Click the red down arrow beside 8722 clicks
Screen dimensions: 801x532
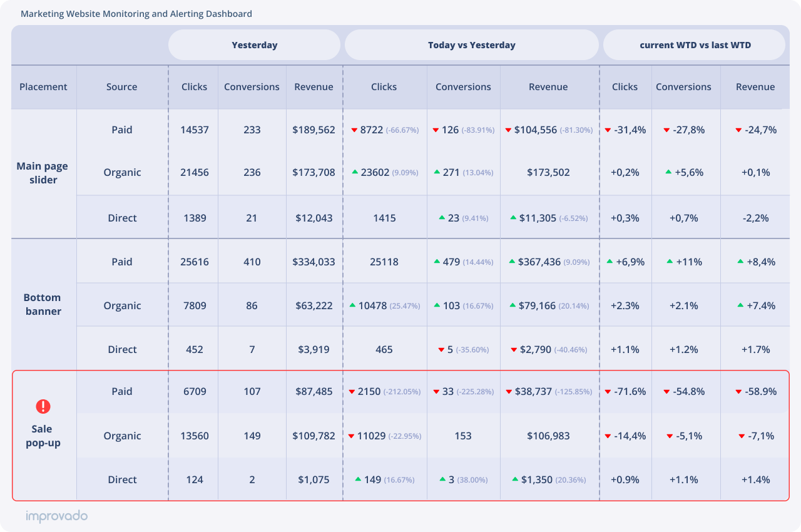[x=354, y=130]
